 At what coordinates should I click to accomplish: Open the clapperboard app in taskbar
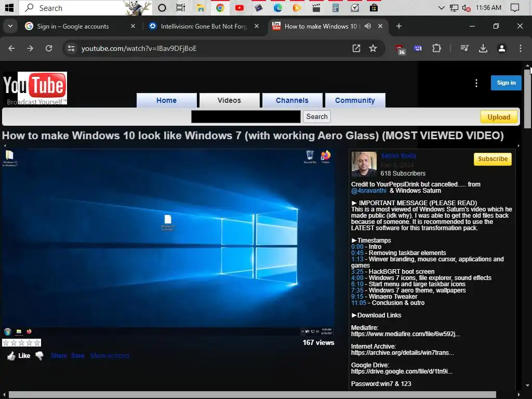coord(316,8)
